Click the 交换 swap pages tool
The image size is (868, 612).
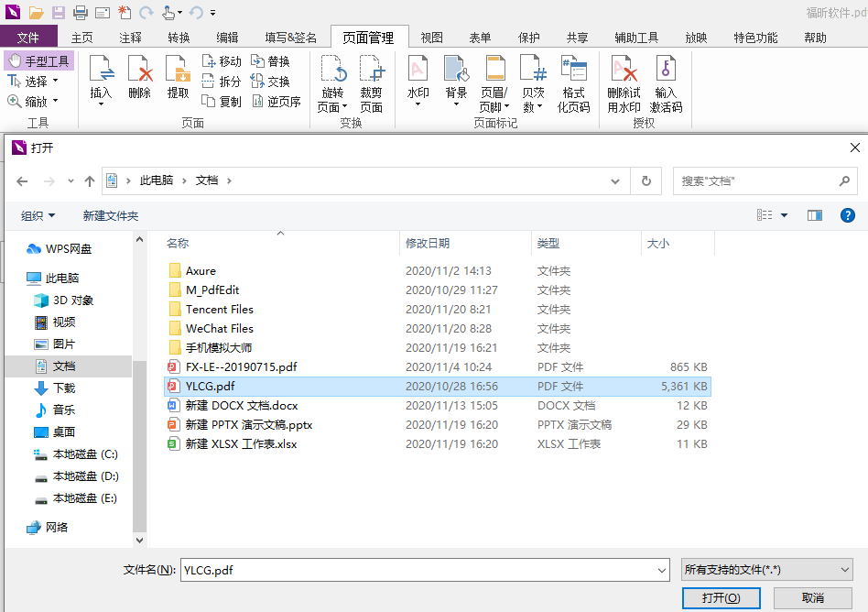(270, 82)
